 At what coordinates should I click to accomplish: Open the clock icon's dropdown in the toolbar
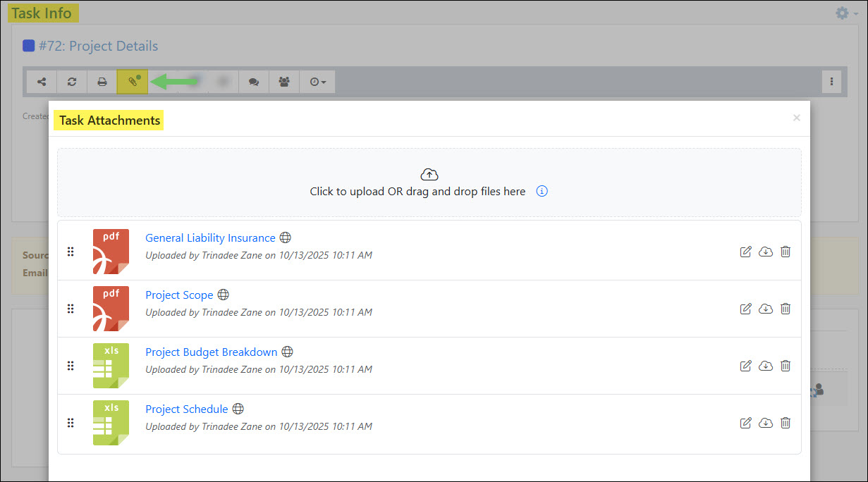tap(317, 82)
